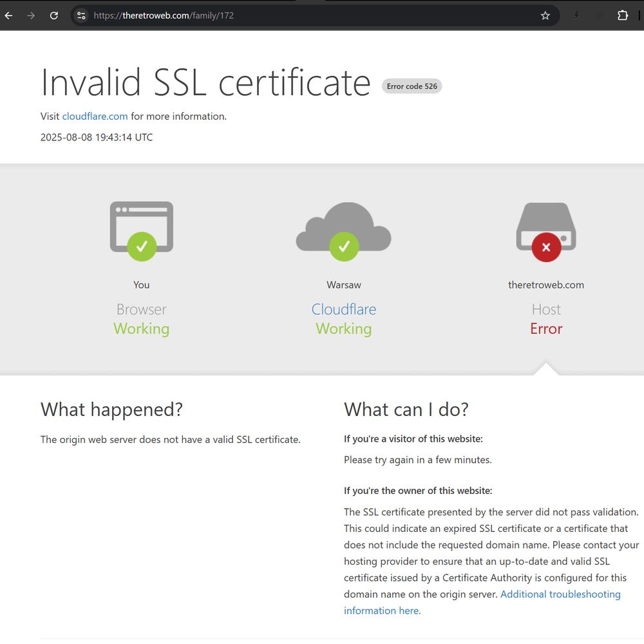Click the 'You' label under browser icon
Screen dimensions: 644x644
(x=141, y=285)
